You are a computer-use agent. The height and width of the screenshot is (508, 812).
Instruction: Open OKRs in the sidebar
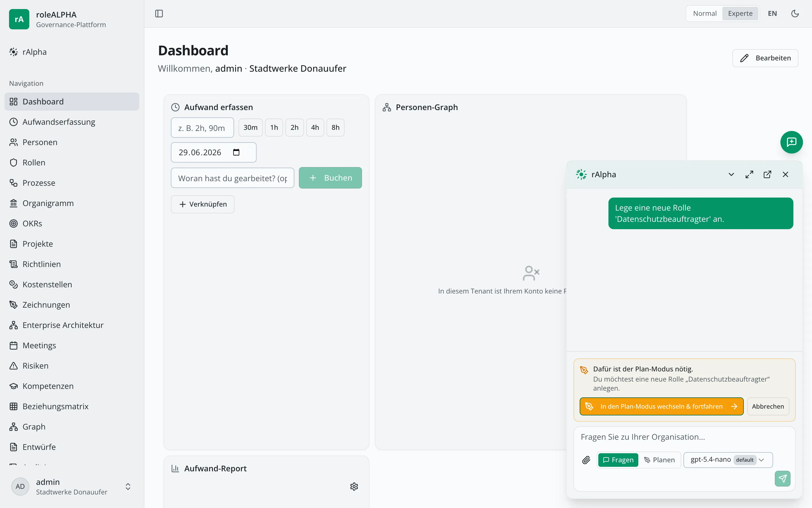point(72,224)
